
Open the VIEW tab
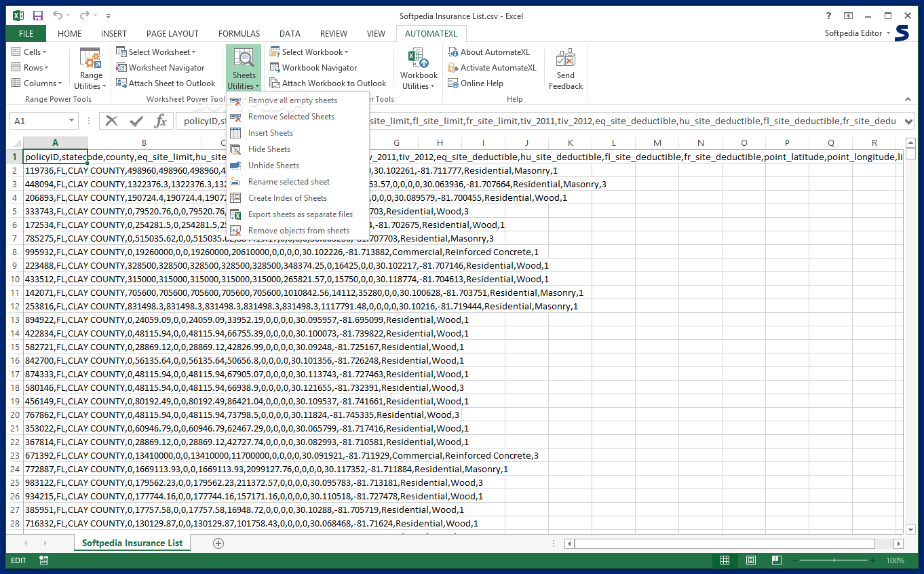coord(376,34)
